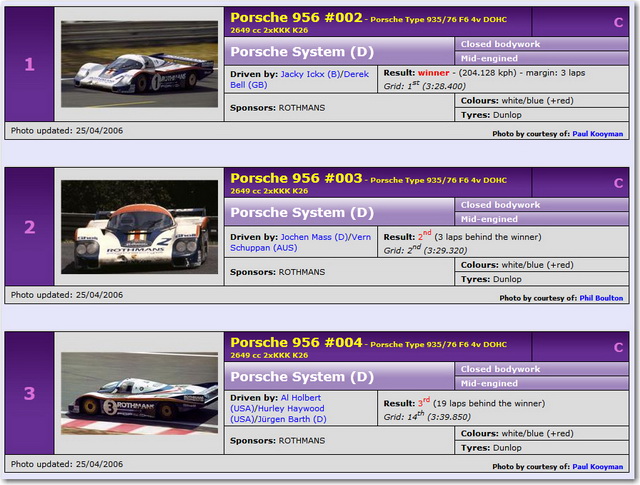Click the red 'winner' result text
Screen dimensions: 640x485
pos(433,73)
